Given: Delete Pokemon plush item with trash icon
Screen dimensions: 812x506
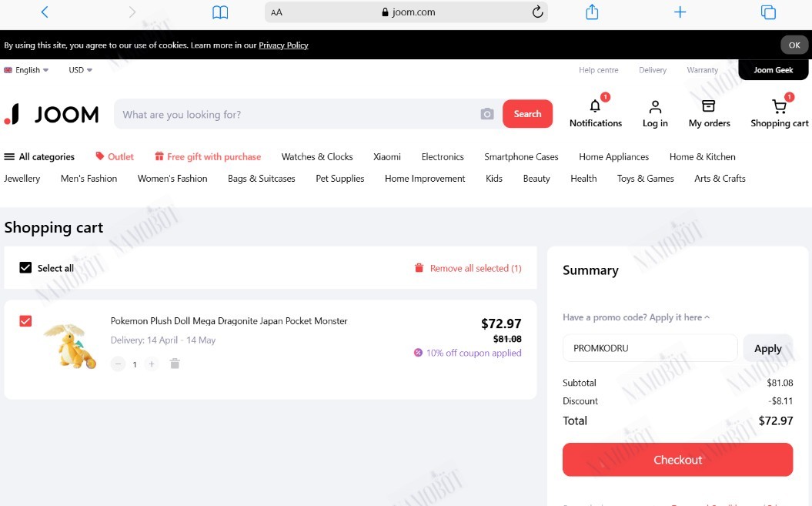Looking at the screenshot, I should pos(175,364).
